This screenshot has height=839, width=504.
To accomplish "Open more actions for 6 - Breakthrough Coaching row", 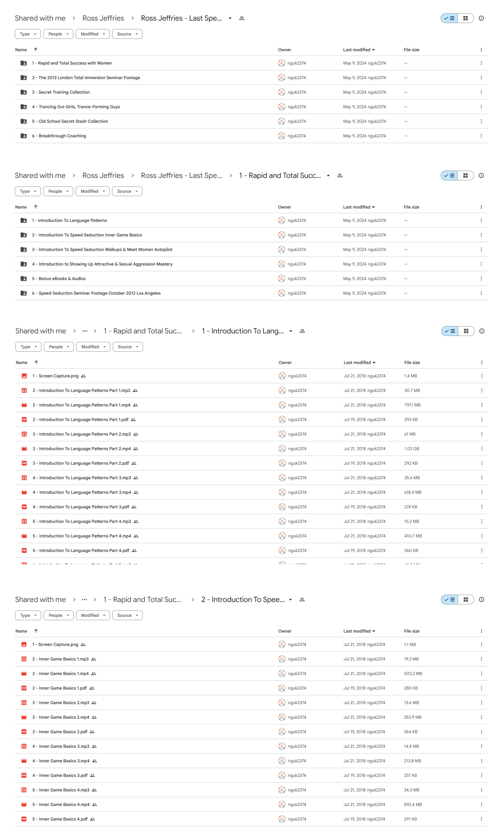I will click(481, 136).
